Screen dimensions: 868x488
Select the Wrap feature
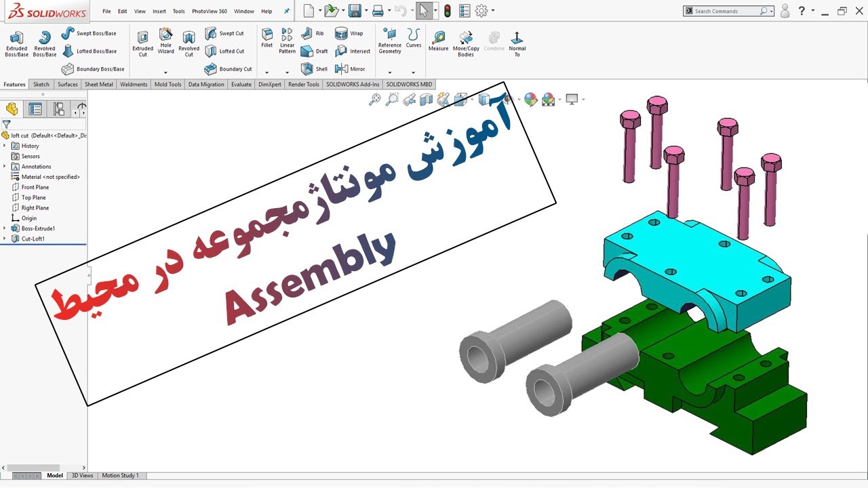(x=349, y=33)
